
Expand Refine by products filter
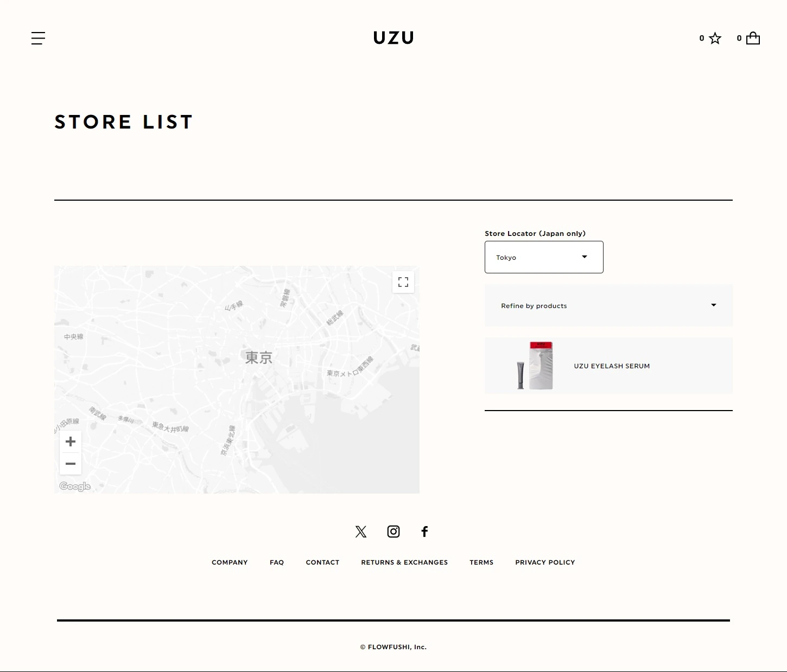pyautogui.click(x=608, y=305)
